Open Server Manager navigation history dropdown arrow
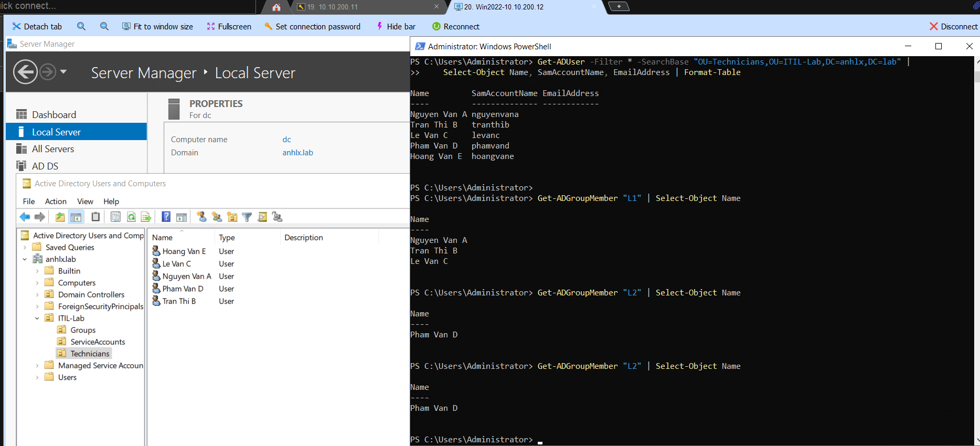The width and height of the screenshot is (980, 446). point(63,72)
